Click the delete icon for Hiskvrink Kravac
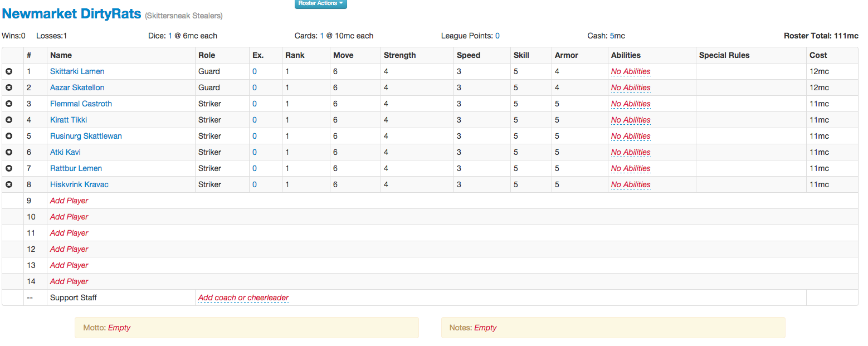Viewport: 868px width, 346px height. click(9, 185)
